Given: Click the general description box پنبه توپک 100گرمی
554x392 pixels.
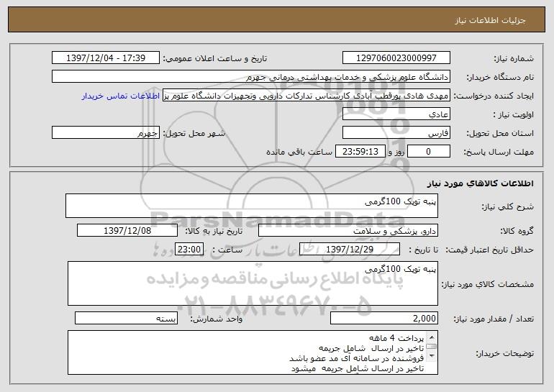Looking at the screenshot, I should 252,206.
